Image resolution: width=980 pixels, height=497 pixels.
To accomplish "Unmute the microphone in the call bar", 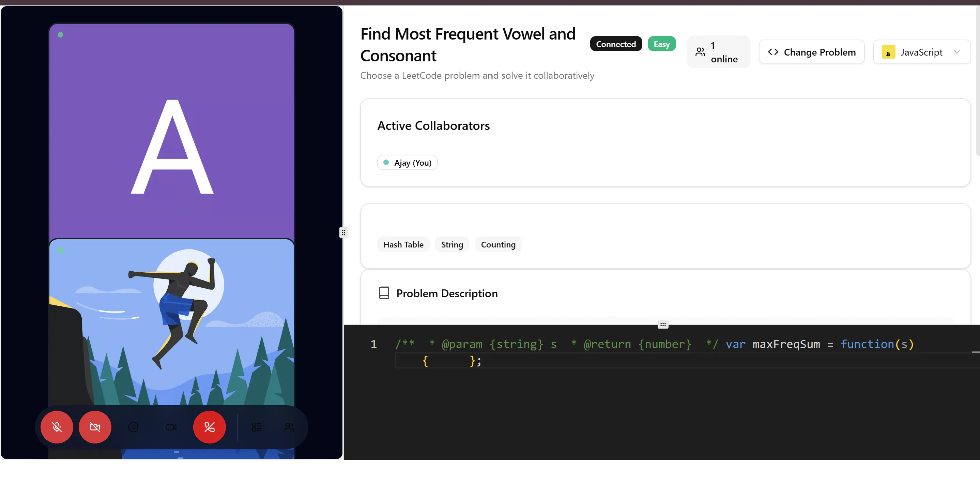I will coord(57,427).
